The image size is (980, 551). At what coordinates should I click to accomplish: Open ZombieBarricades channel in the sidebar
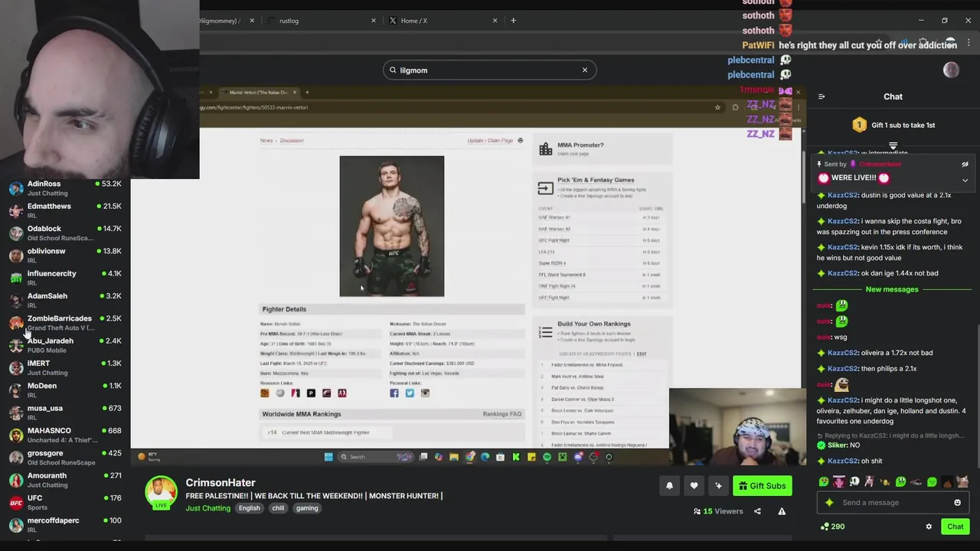pyautogui.click(x=65, y=323)
